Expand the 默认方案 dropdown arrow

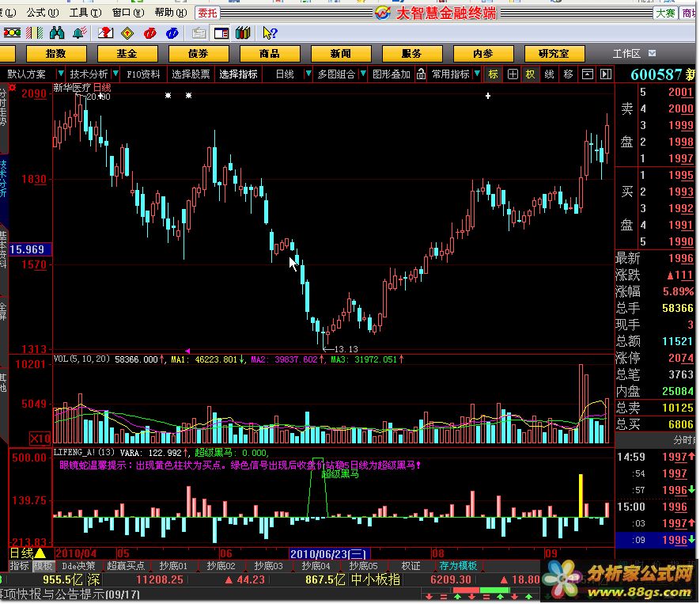[x=61, y=74]
